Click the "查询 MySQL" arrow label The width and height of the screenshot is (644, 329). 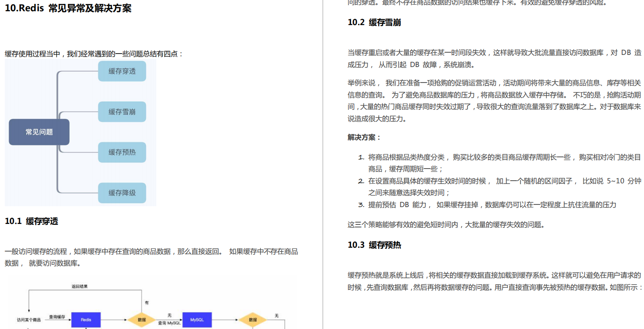tap(169, 323)
